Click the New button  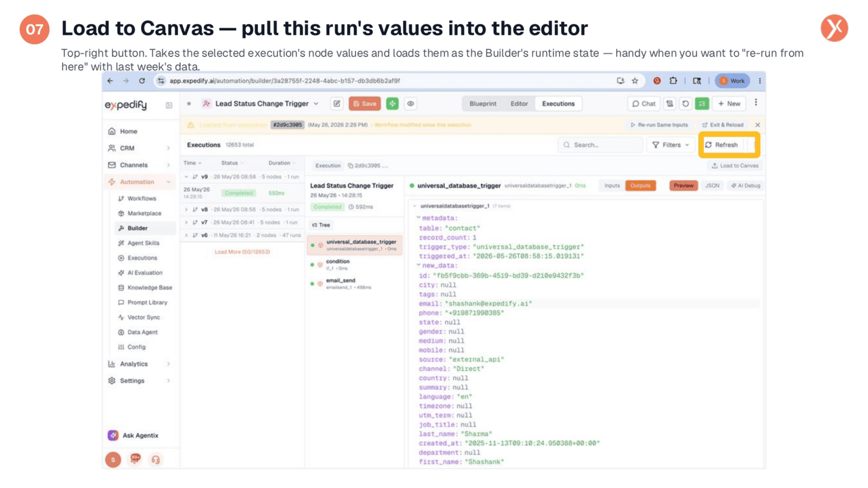coord(729,104)
